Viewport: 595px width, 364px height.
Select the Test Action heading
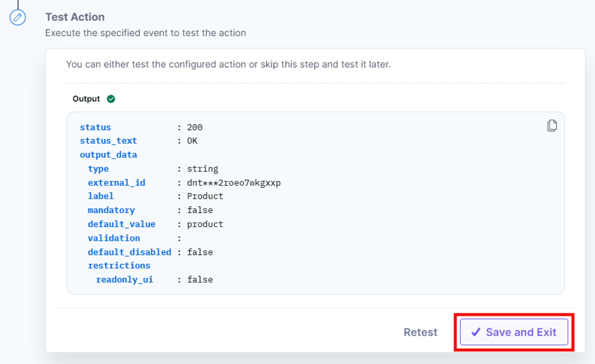[75, 17]
